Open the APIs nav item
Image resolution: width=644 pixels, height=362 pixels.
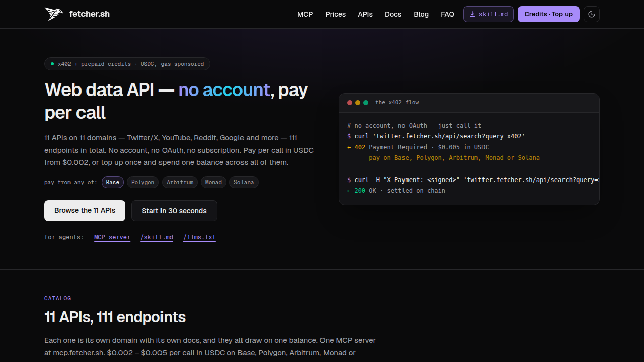click(x=365, y=14)
